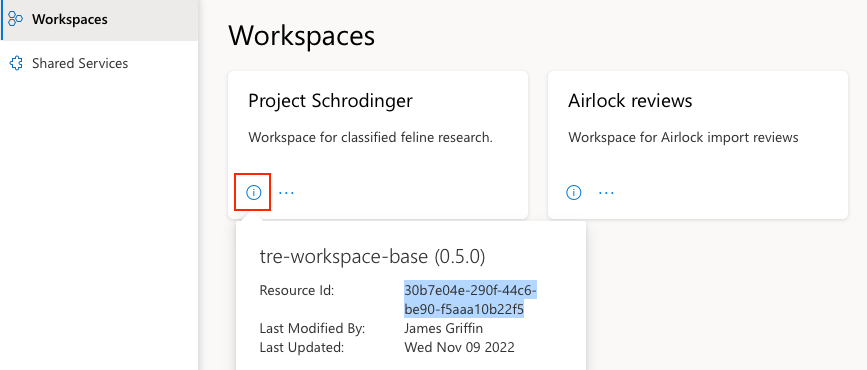Click the 'Last Updated:' label

pos(301,347)
